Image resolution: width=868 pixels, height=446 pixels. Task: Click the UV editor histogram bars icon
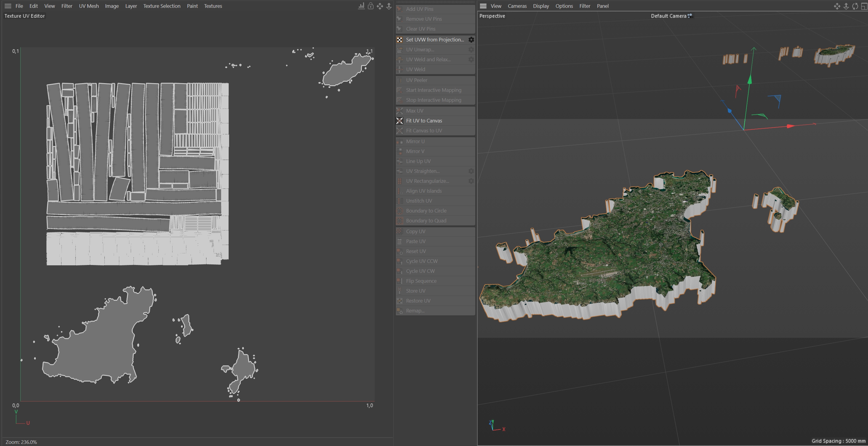coord(361,6)
